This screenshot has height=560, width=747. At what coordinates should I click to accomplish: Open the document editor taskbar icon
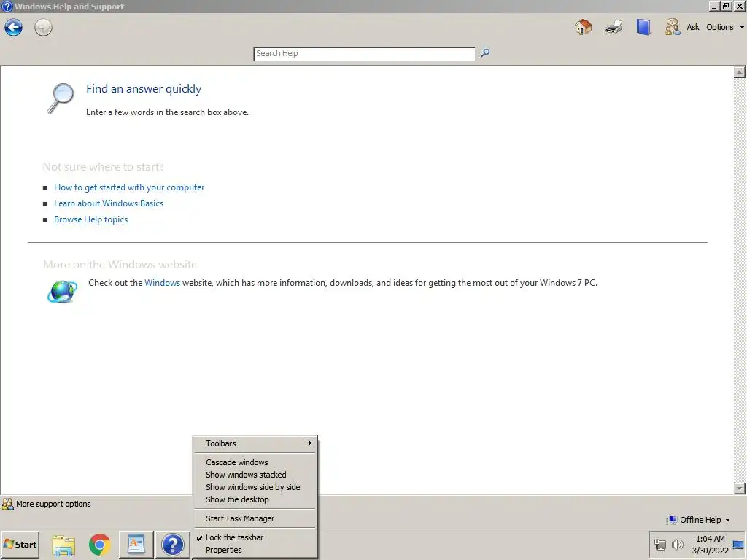pos(136,544)
